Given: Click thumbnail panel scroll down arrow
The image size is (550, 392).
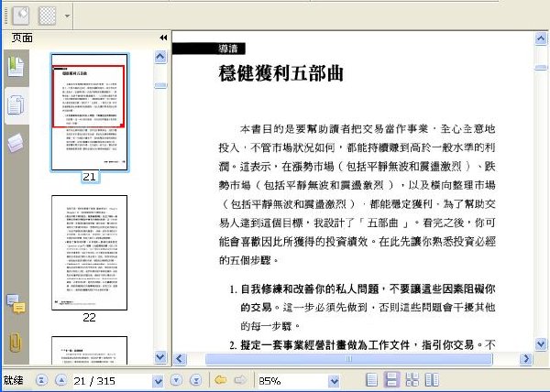Looking at the screenshot, I should tap(160, 357).
